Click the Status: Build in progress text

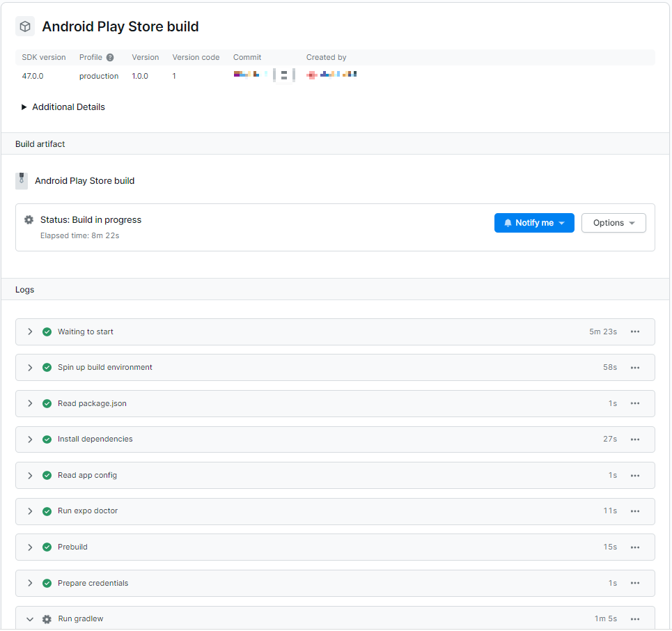(x=91, y=220)
